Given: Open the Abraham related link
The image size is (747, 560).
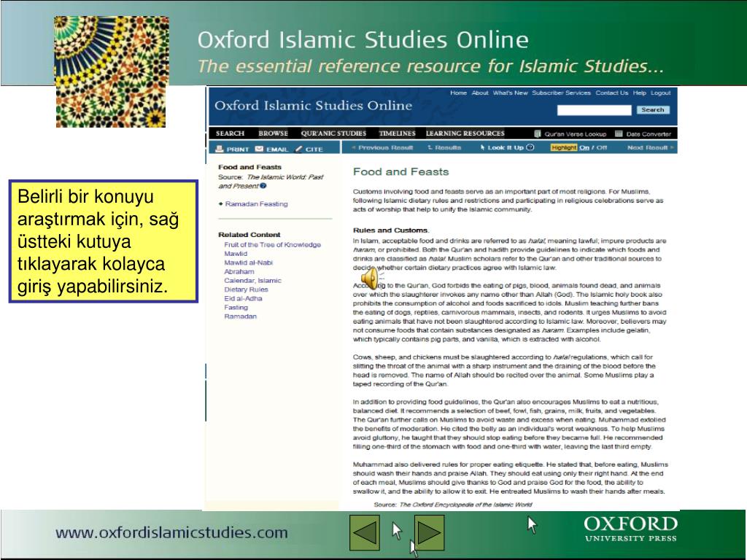Looking at the screenshot, I should pyautogui.click(x=239, y=271).
